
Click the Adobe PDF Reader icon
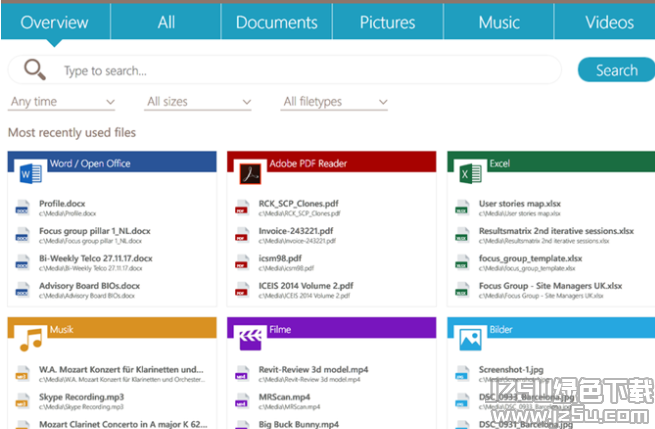[250, 173]
